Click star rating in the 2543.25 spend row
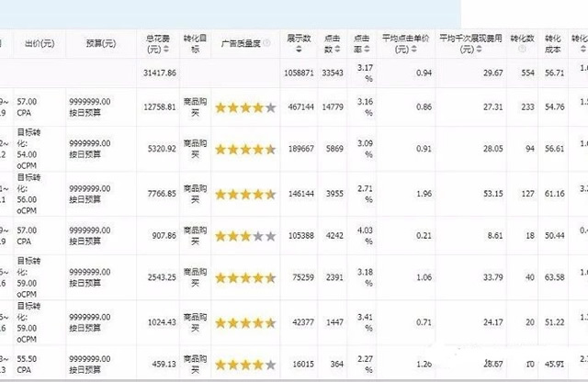Viewport: 588px width, 382px height. tap(244, 277)
